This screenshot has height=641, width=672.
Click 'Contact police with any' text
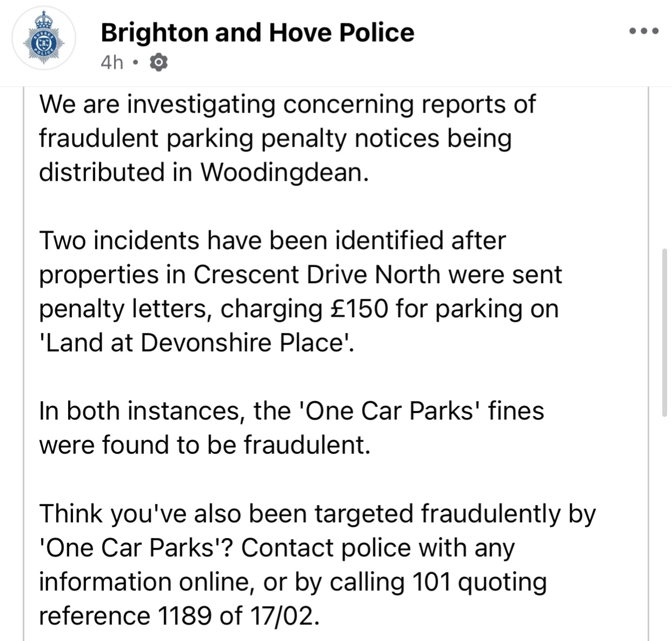(x=378, y=547)
